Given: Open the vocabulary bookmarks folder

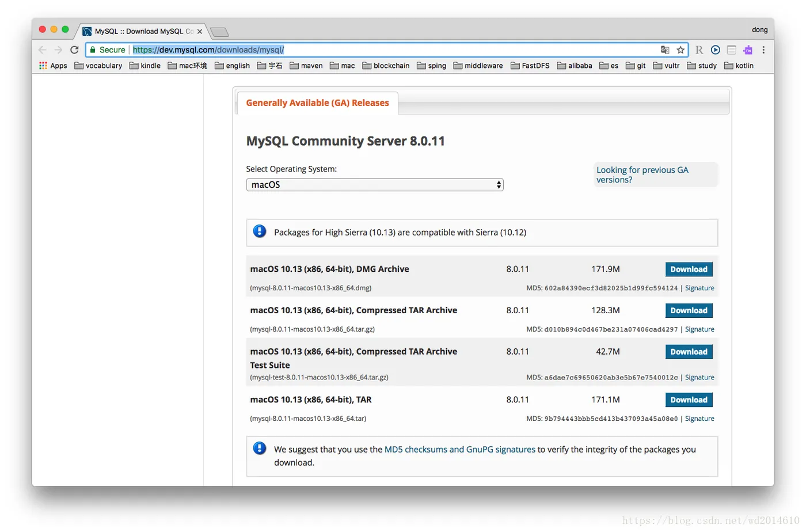Looking at the screenshot, I should [x=98, y=66].
